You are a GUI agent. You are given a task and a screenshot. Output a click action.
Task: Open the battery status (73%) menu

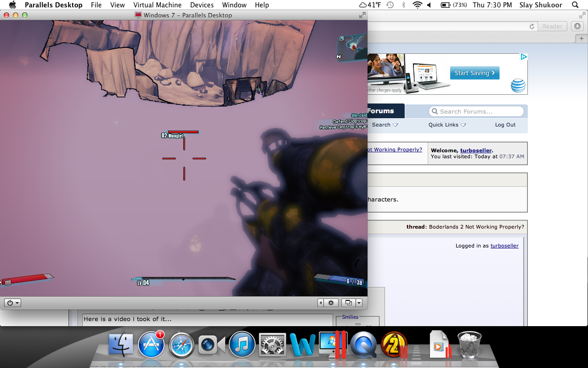(454, 5)
